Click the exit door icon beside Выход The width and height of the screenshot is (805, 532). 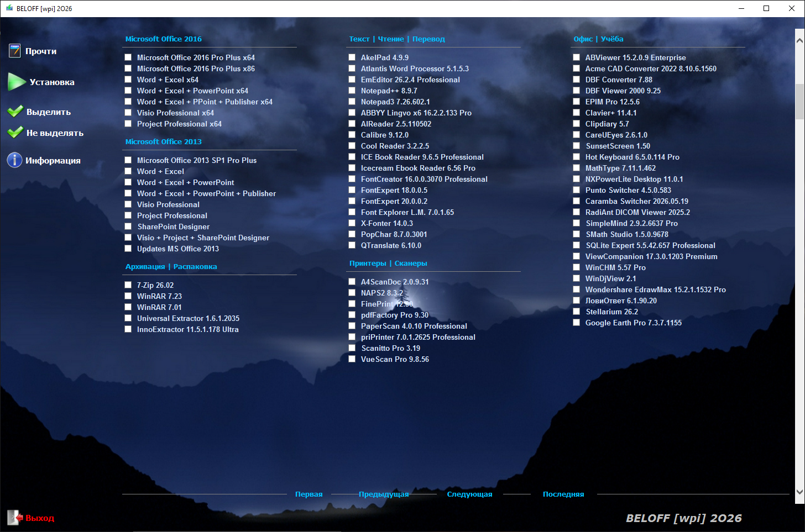[x=14, y=518]
